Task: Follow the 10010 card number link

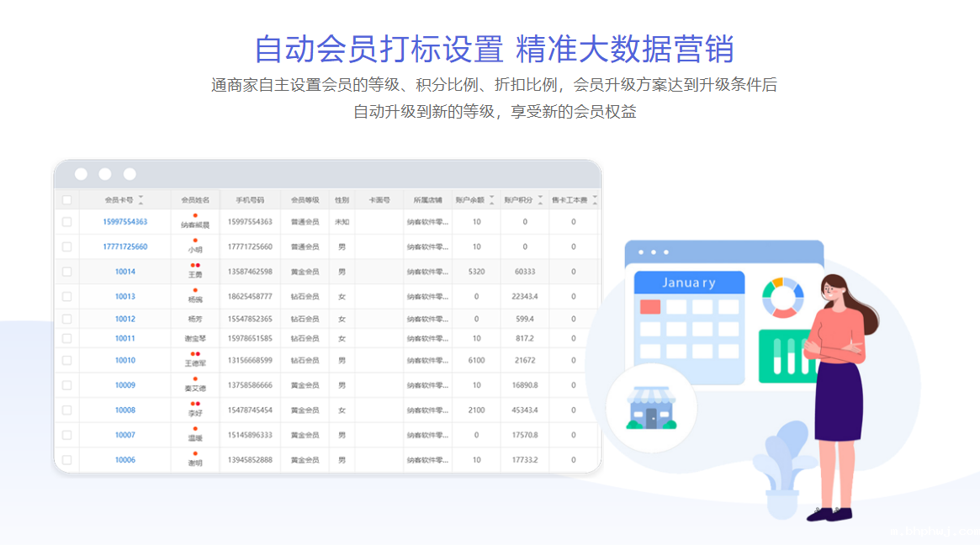Action: point(125,361)
